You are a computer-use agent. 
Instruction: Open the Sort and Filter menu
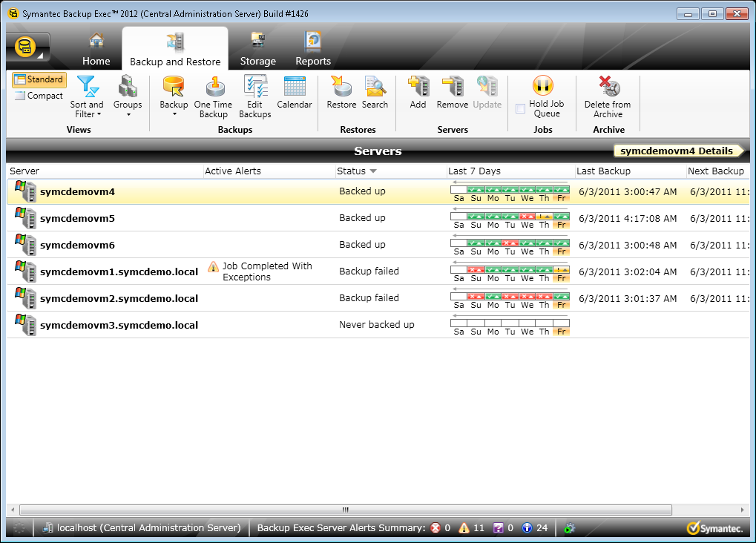pos(87,97)
